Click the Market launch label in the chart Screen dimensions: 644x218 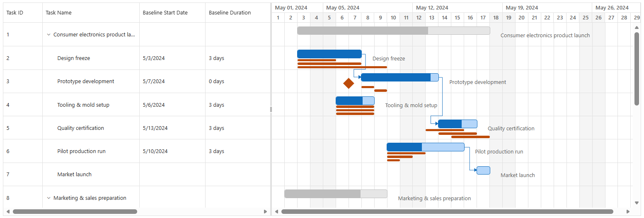click(518, 175)
